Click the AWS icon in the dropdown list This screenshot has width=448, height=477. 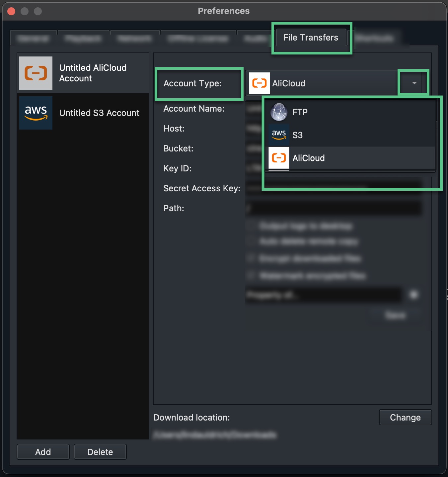click(x=279, y=135)
